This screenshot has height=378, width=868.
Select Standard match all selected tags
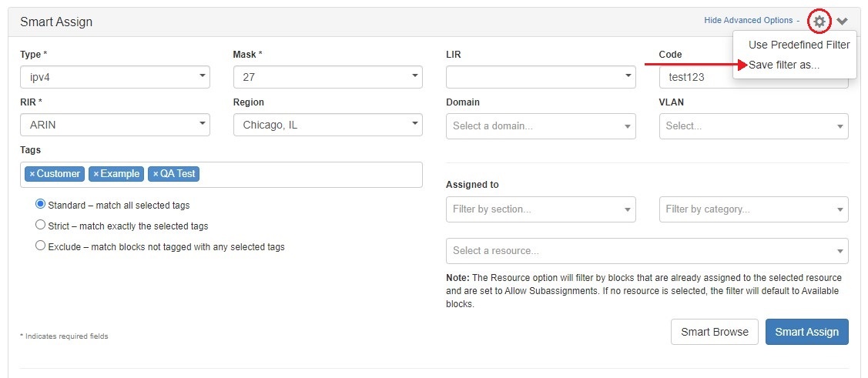41,205
